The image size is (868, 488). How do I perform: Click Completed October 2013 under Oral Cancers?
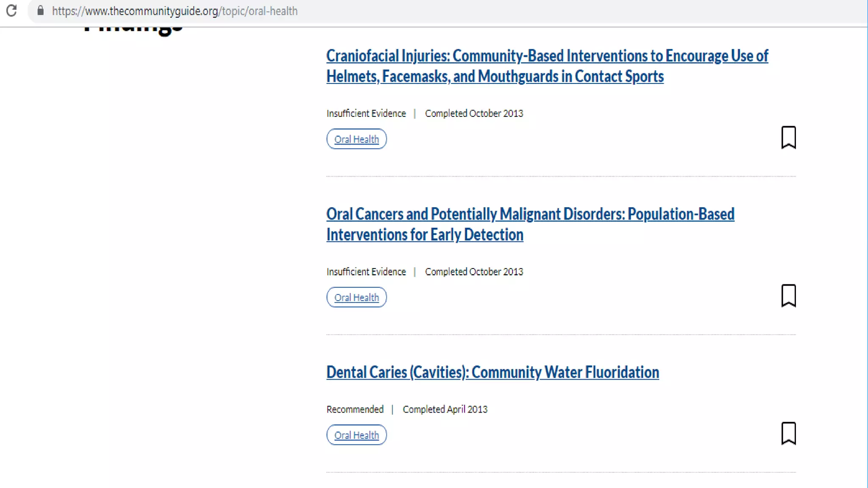pos(474,272)
